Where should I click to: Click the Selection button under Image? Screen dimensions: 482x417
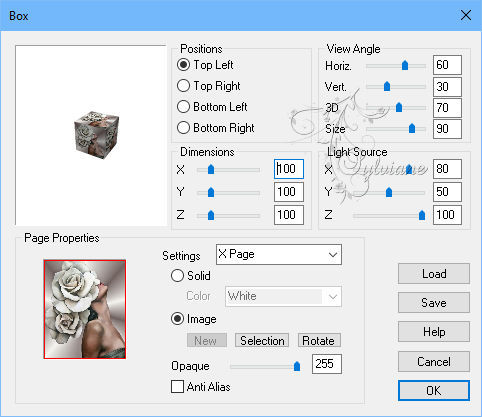coord(262,341)
